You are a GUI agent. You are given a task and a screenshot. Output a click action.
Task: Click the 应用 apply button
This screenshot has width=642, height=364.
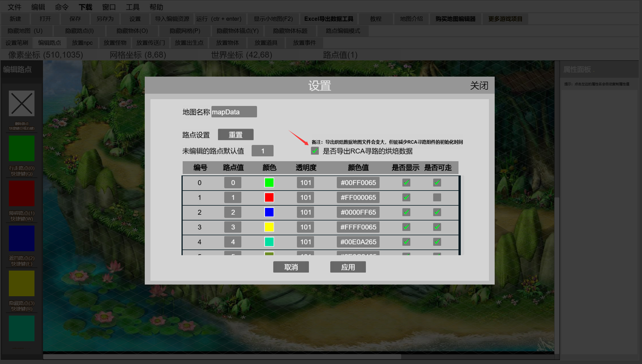point(348,267)
